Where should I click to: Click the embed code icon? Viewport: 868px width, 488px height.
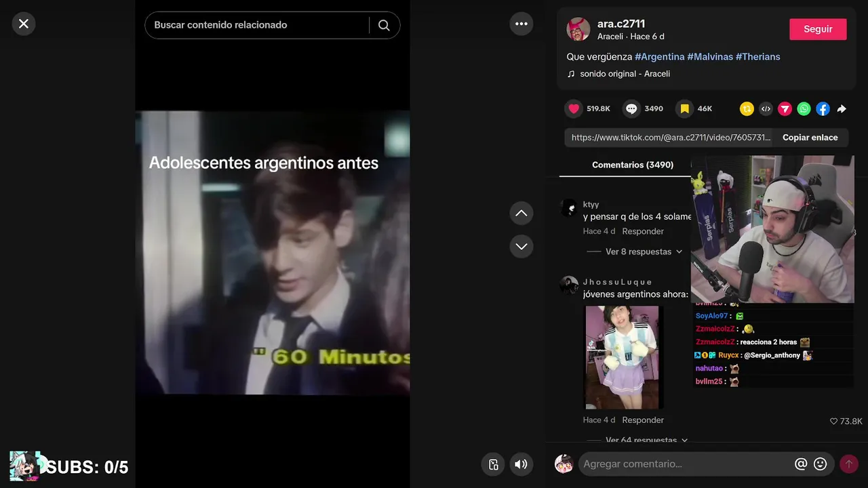[766, 108]
